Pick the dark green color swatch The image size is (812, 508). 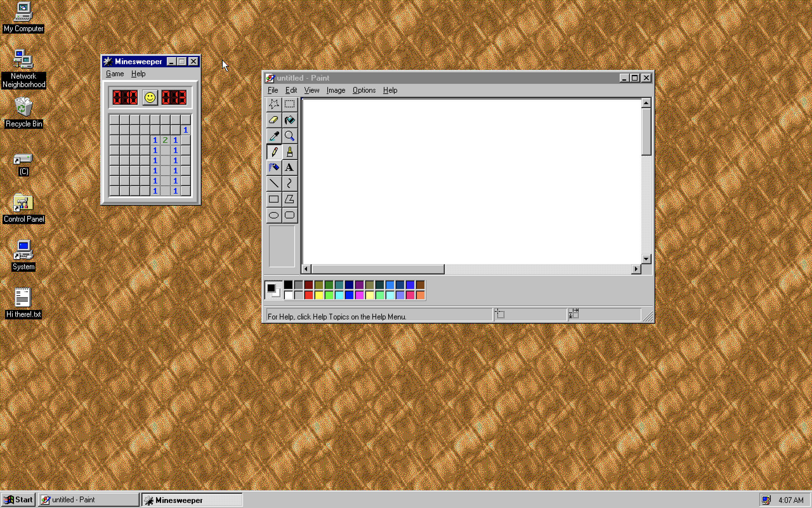point(329,285)
